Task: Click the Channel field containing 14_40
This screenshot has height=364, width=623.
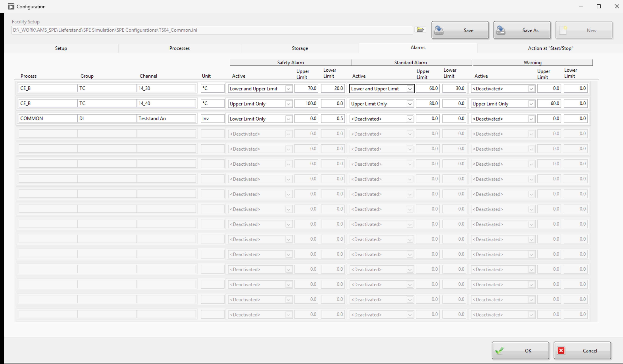Action: pyautogui.click(x=166, y=103)
